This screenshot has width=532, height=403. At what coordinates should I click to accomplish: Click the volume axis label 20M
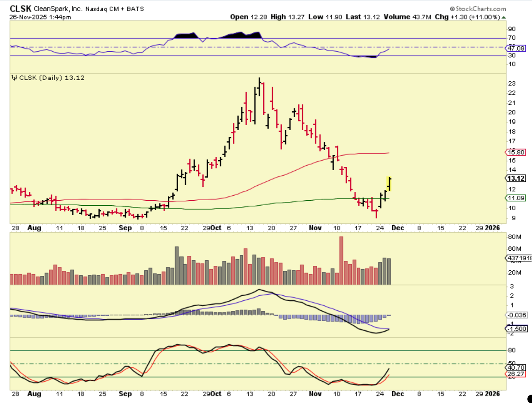point(515,272)
